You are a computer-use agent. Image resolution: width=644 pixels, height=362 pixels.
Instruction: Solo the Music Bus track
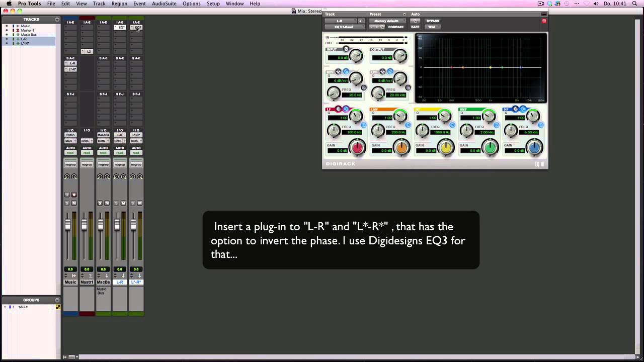[x=100, y=203]
